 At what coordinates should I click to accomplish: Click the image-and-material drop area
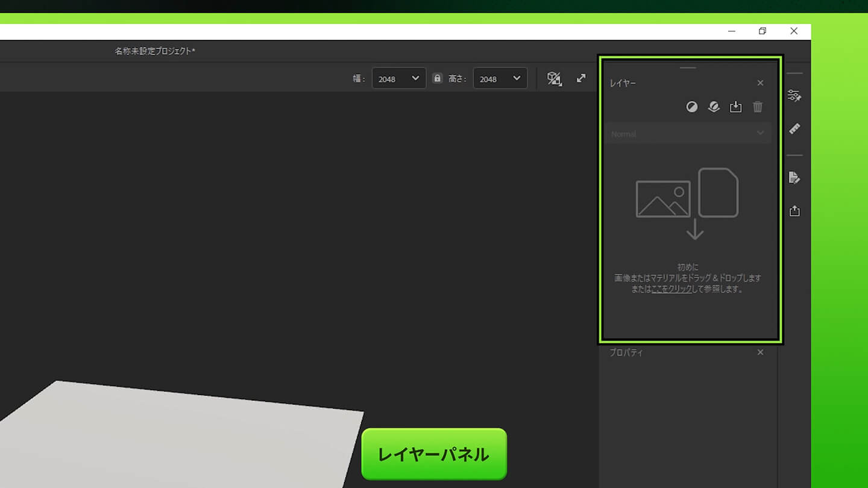(687, 204)
